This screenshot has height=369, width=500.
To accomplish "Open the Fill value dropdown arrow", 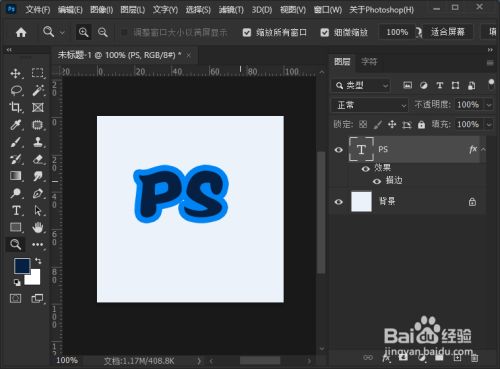I will [489, 125].
